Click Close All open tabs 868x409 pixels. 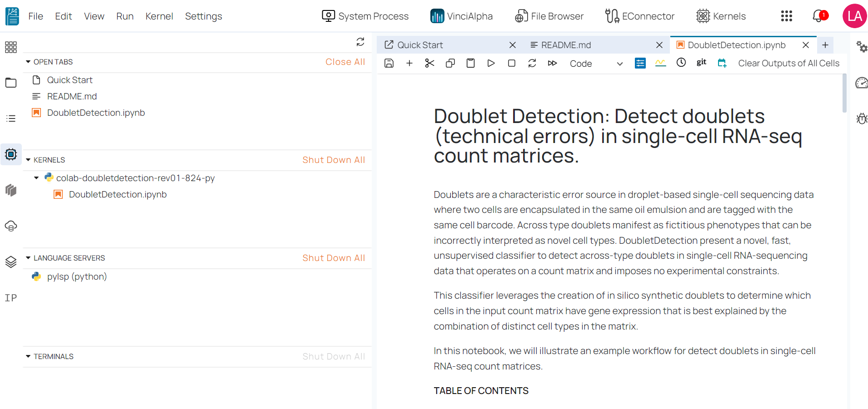point(345,62)
